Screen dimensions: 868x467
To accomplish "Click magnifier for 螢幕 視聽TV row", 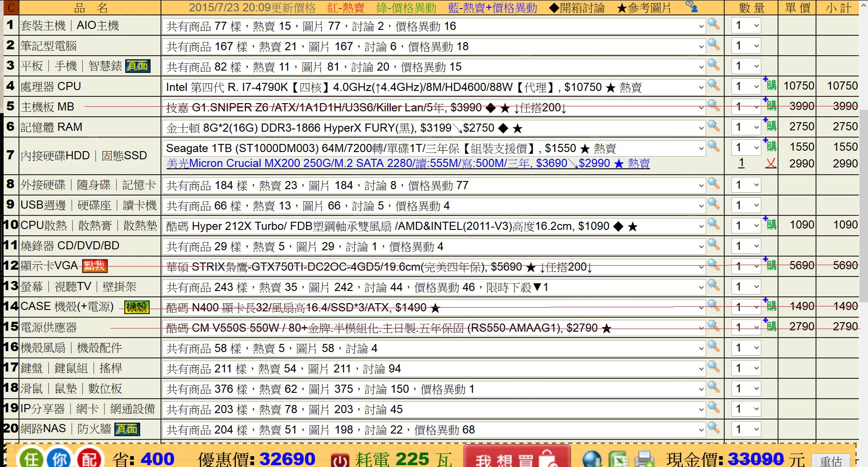I will click(x=714, y=285).
